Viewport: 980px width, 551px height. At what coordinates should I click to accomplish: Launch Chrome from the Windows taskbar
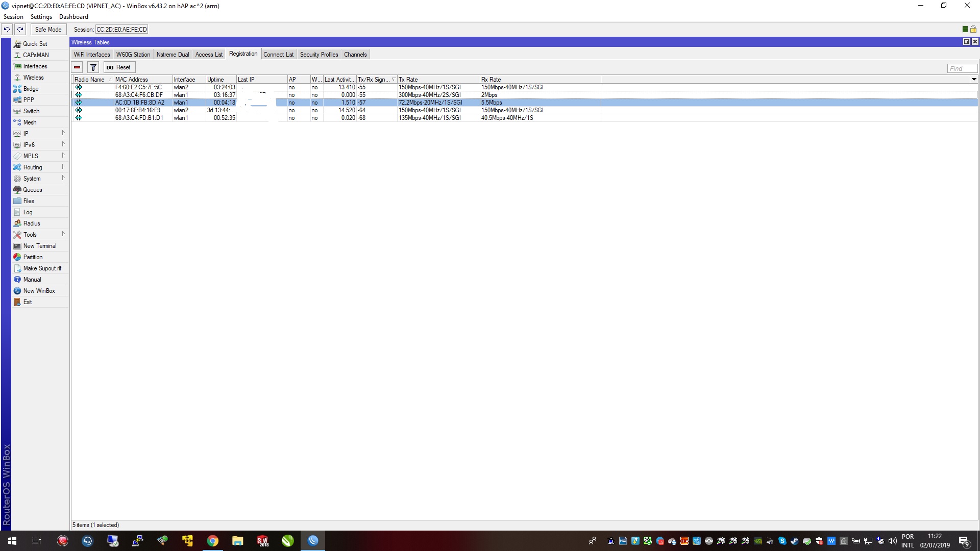pos(212,541)
